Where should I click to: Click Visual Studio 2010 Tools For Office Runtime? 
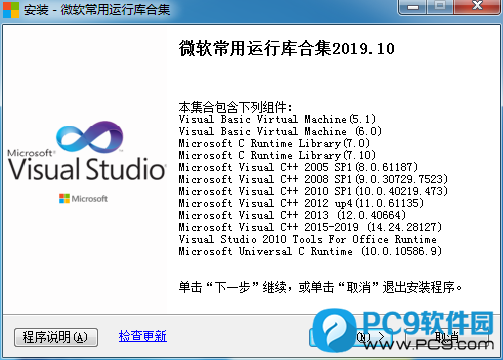(x=308, y=239)
